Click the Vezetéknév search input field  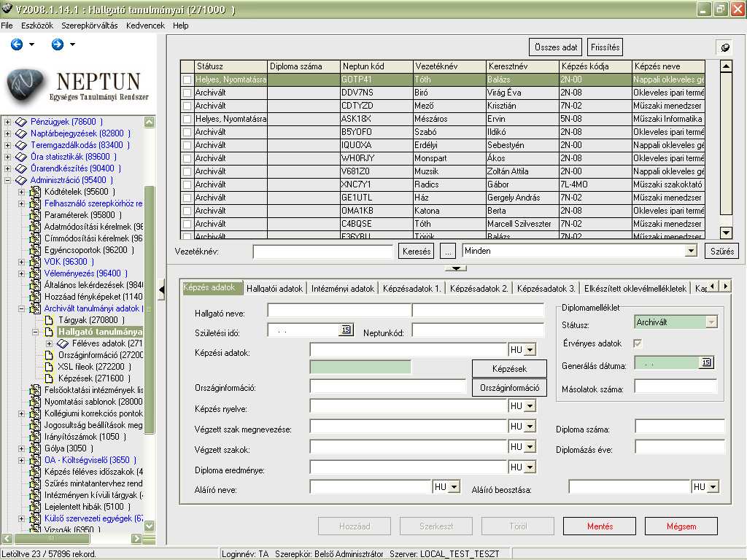[x=323, y=252]
